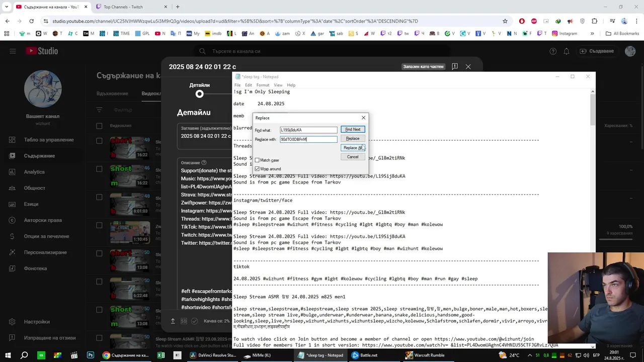Viewport: 644px width, 362px height.
Task: Open Изпращане на отзиви feedback
Action: [42, 338]
